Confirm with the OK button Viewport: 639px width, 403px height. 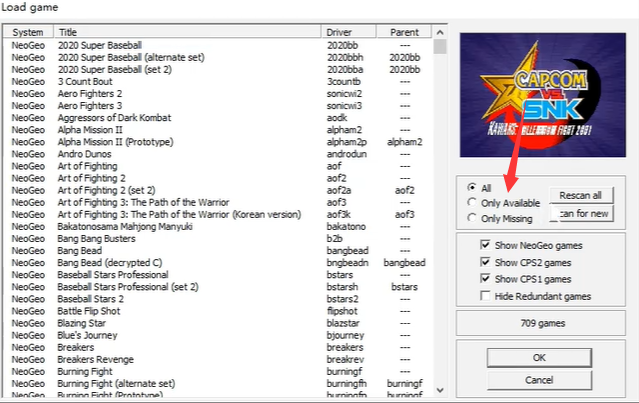pyautogui.click(x=539, y=357)
